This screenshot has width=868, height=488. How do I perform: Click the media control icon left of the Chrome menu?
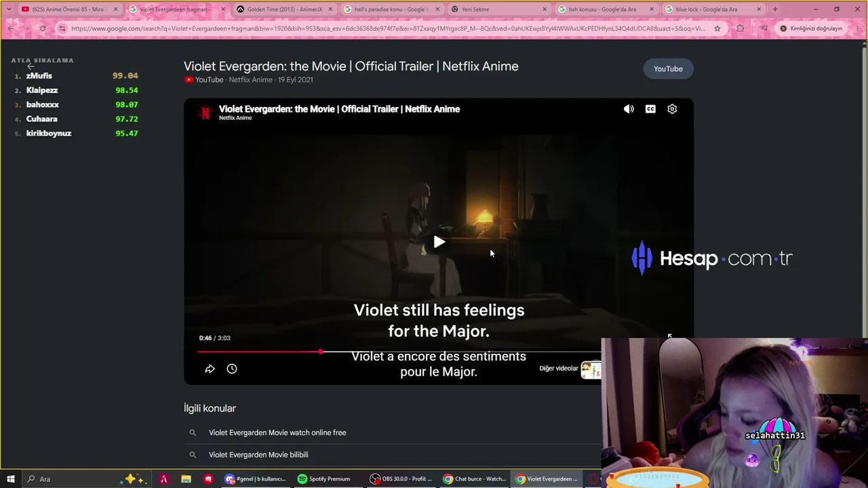coord(764,28)
